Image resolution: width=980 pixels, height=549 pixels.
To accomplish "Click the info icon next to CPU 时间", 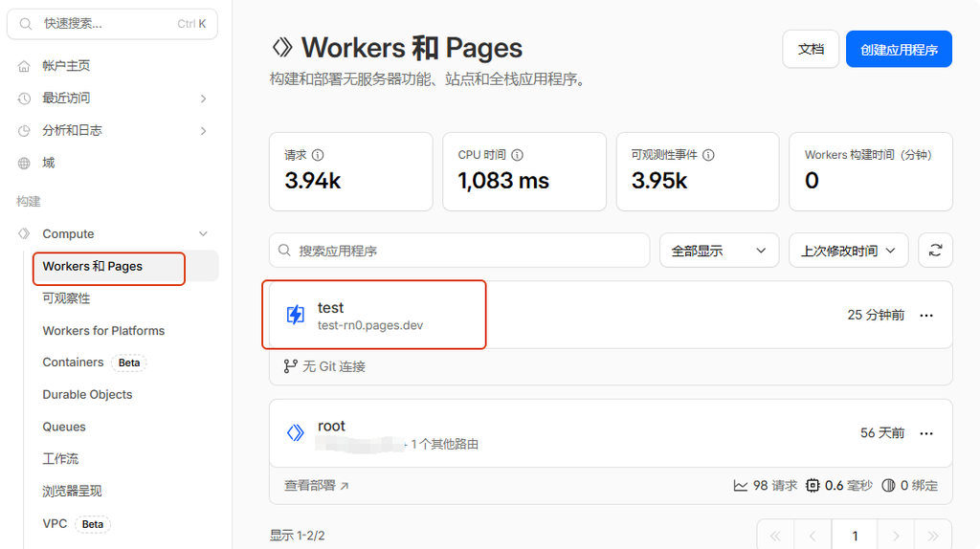I will (517, 155).
